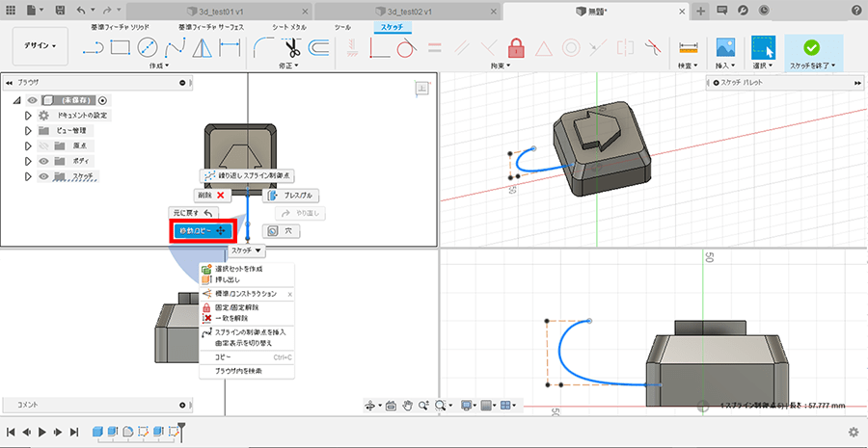Open the 拘束 dropdown menu
The height and width of the screenshot is (448, 868).
click(501, 66)
